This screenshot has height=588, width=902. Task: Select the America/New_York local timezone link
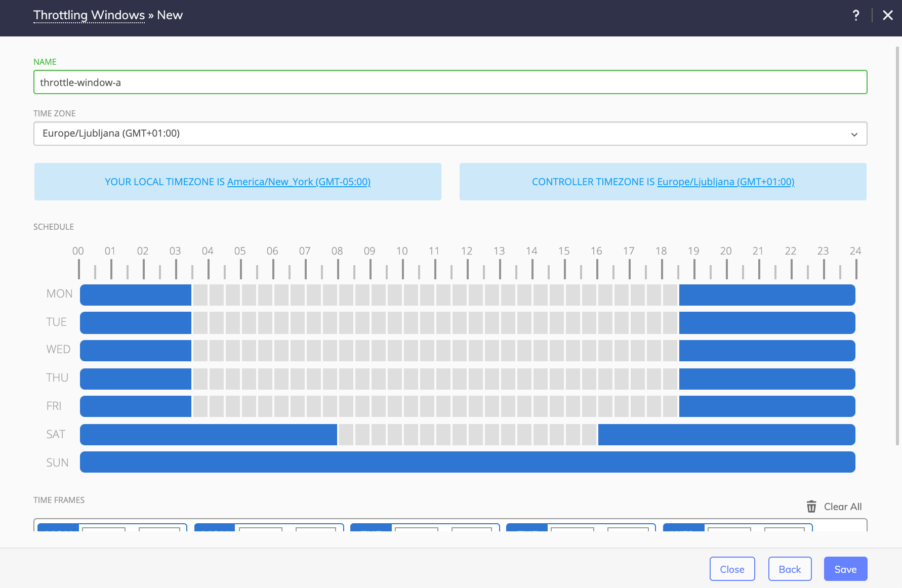pos(299,182)
